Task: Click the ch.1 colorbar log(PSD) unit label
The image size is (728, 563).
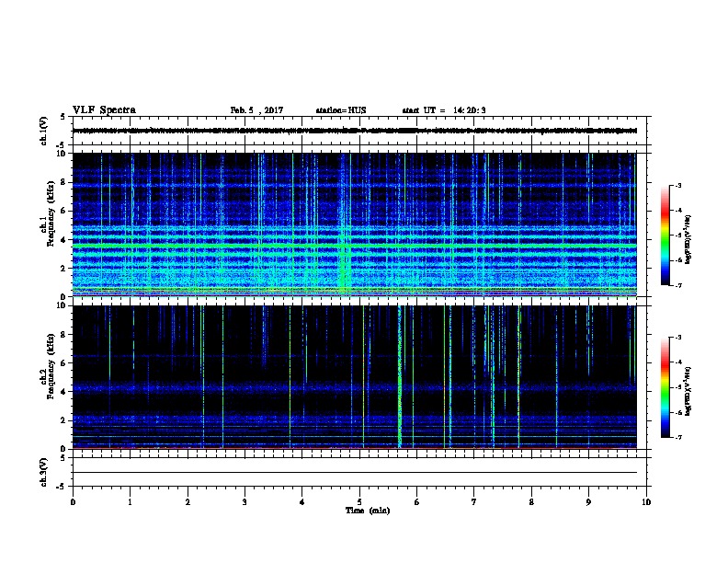Action: click(x=688, y=239)
